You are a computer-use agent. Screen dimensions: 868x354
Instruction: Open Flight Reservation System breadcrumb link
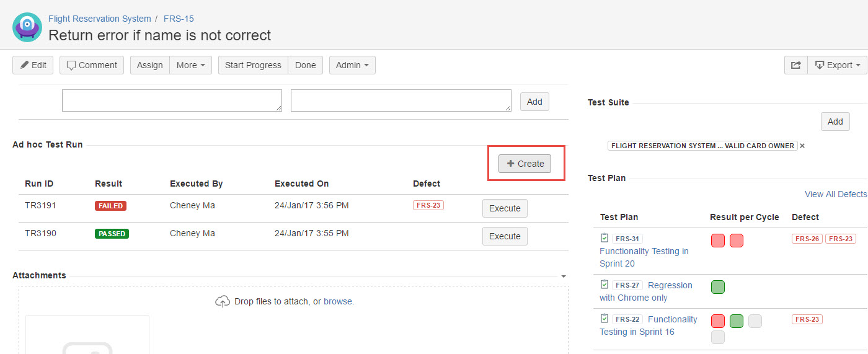tap(99, 19)
